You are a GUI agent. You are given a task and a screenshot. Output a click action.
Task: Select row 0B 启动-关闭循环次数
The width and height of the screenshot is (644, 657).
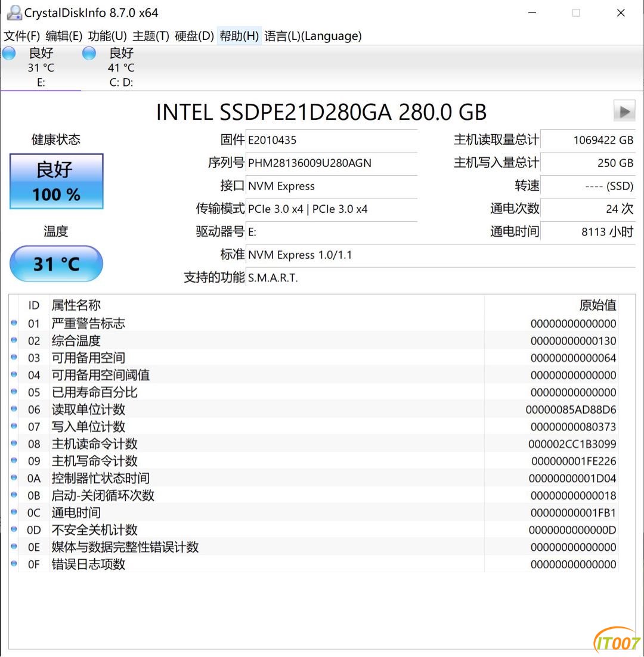point(314,495)
